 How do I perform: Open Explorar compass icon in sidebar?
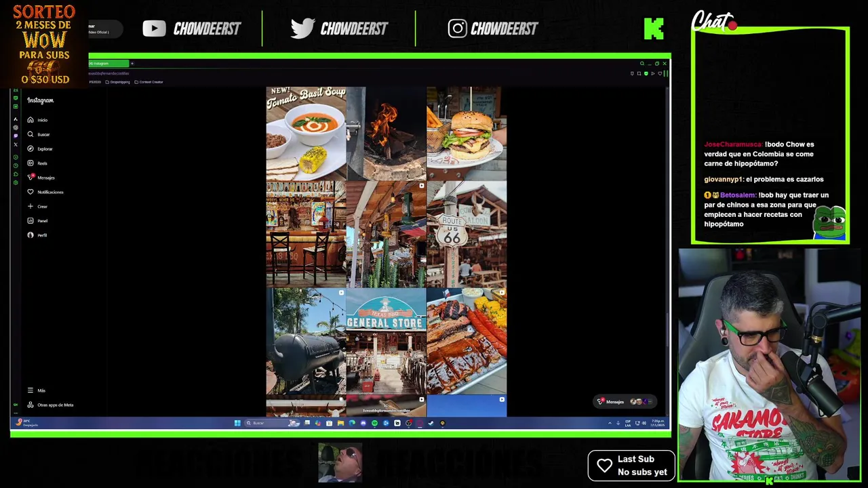click(x=31, y=148)
